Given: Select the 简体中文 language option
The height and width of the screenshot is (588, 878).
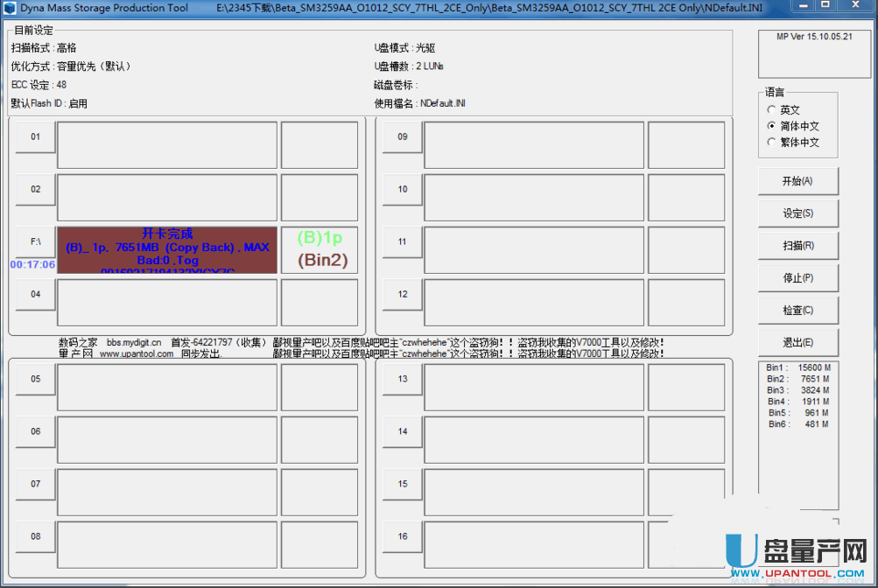Looking at the screenshot, I should pyautogui.click(x=771, y=126).
